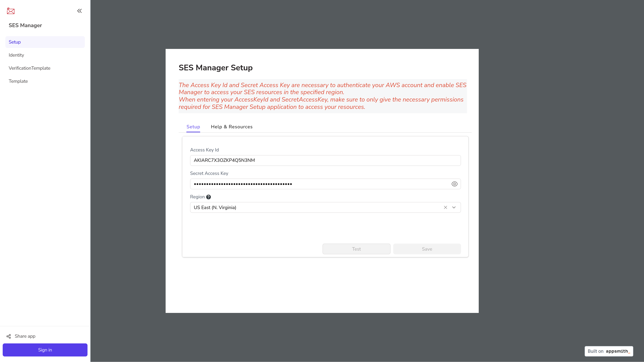This screenshot has width=644, height=362.
Task: Switch to Help & Resources tab
Action: pyautogui.click(x=231, y=127)
